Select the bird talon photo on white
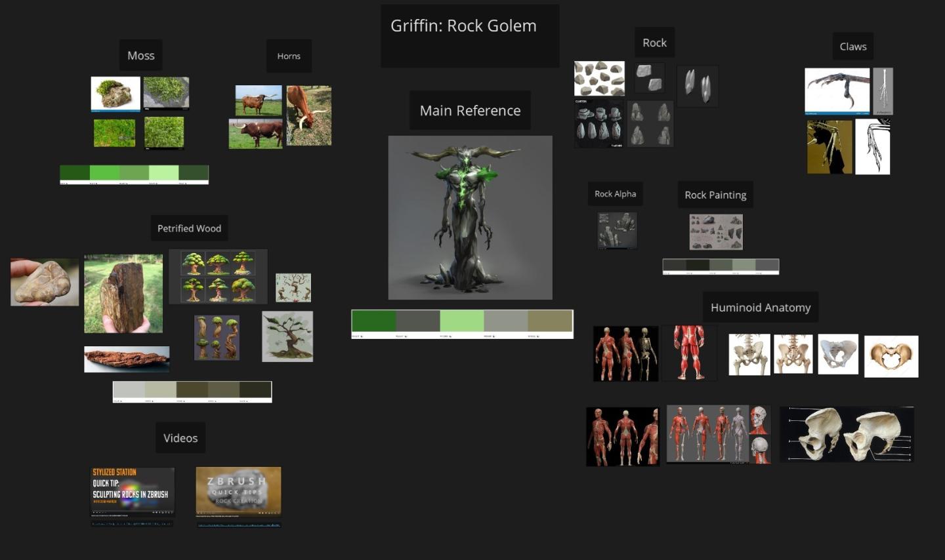945x560 pixels. (x=837, y=91)
